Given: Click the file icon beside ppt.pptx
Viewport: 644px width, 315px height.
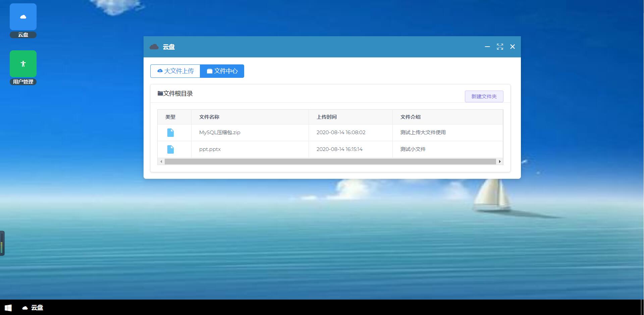Looking at the screenshot, I should click(x=170, y=149).
